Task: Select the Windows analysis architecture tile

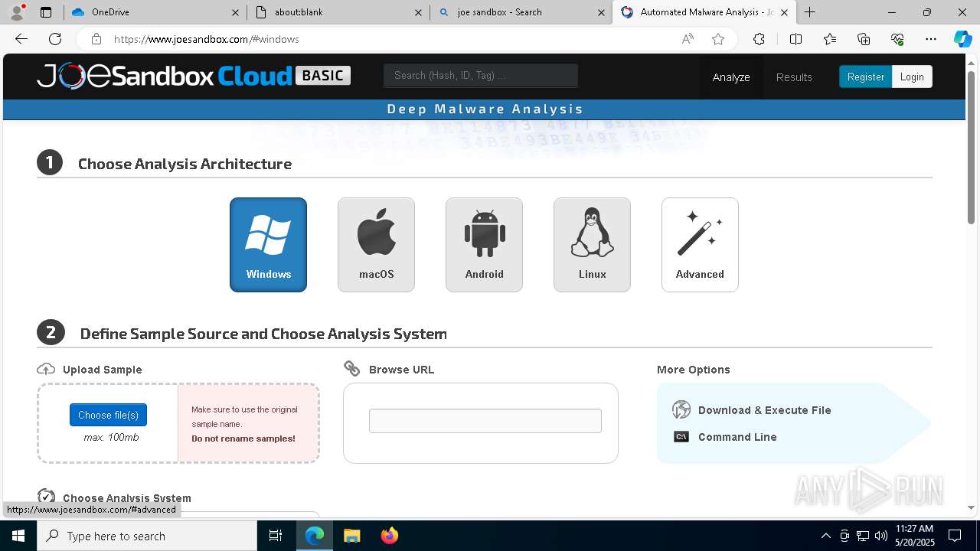Action: click(x=268, y=245)
